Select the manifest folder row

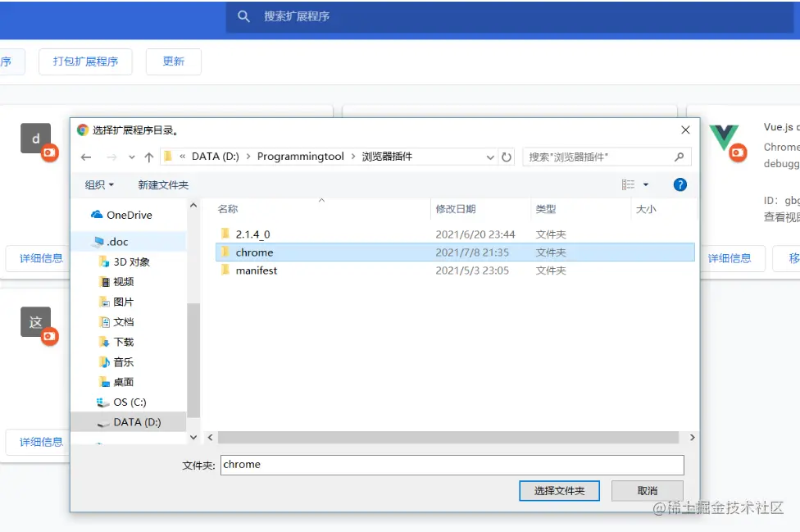point(455,271)
